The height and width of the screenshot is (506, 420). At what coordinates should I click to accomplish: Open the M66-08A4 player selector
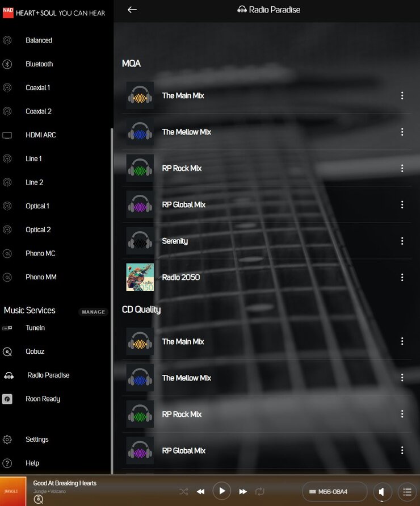pos(334,492)
